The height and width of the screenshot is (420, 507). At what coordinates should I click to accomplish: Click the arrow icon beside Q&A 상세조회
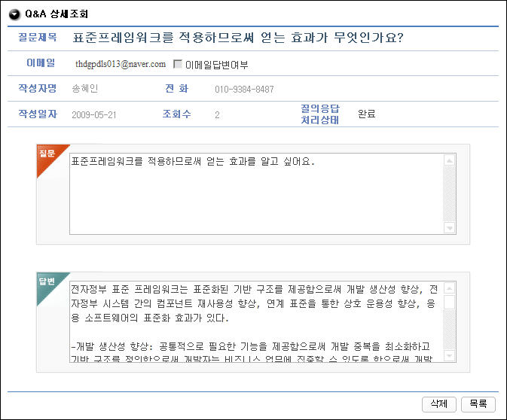(x=14, y=14)
